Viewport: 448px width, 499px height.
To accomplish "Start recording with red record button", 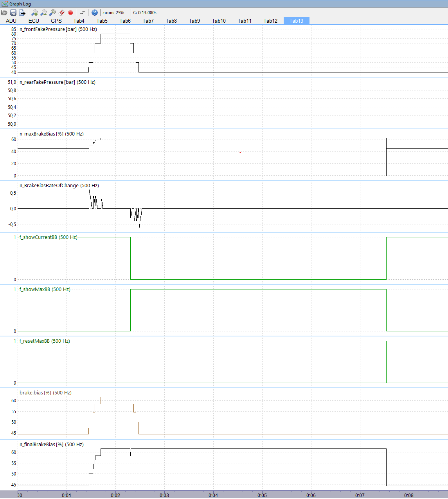I will pyautogui.click(x=70, y=13).
